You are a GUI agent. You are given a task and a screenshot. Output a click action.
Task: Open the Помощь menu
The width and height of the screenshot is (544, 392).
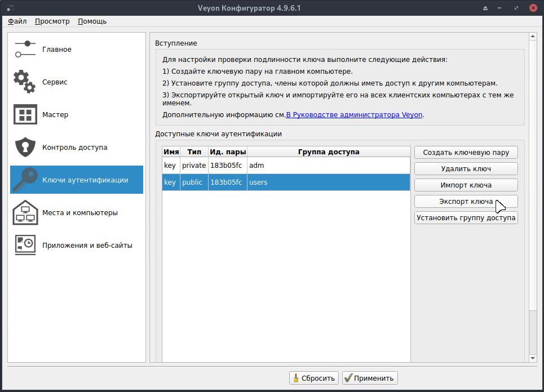[92, 21]
